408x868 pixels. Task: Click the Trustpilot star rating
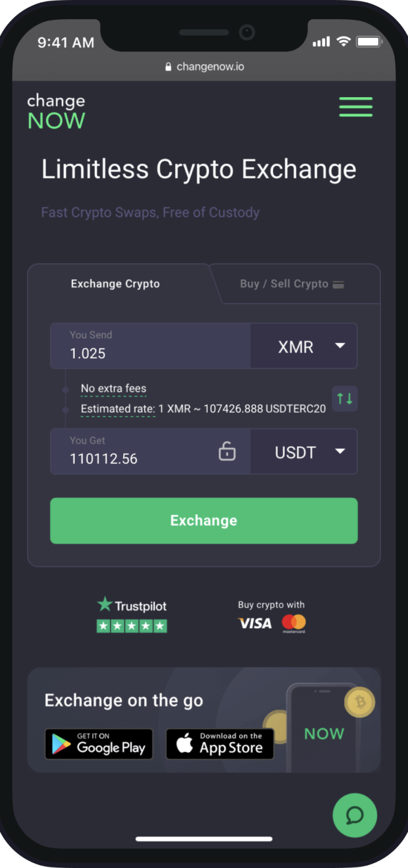point(132,626)
